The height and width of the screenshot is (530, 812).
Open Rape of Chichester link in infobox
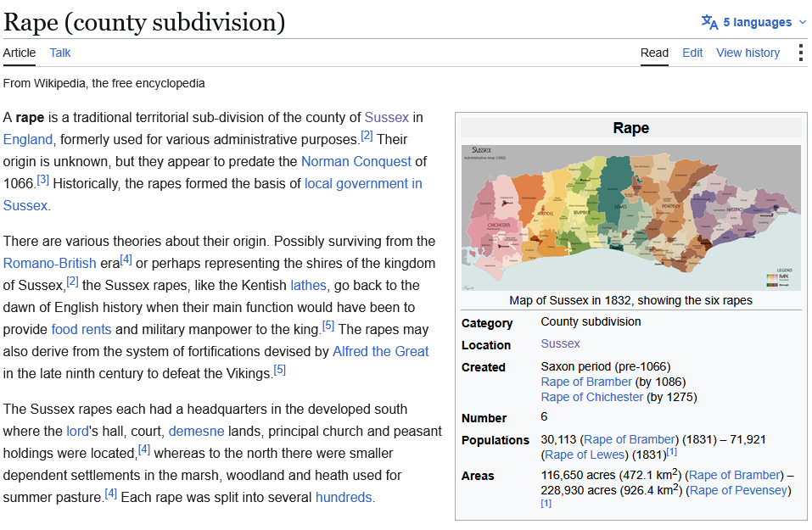[592, 397]
